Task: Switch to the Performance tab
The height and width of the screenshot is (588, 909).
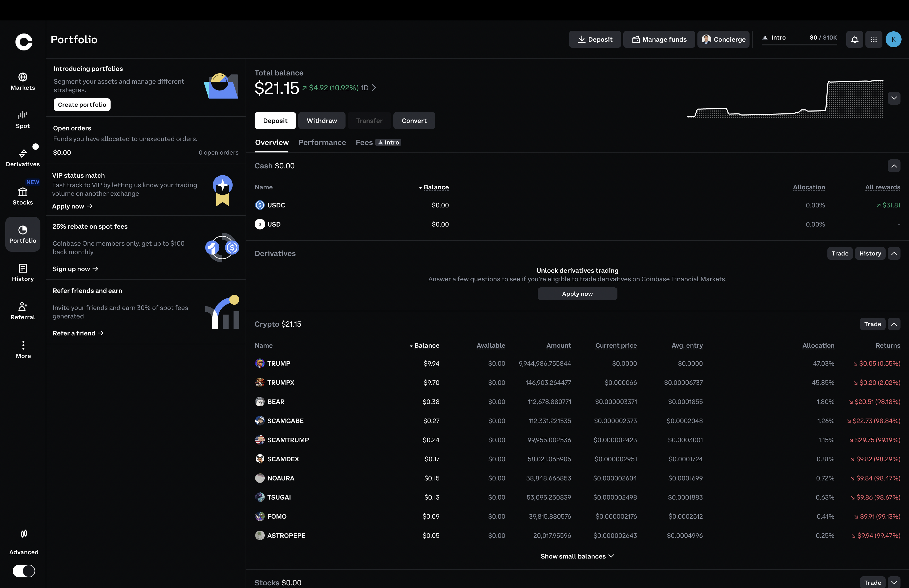Action: coord(322,142)
